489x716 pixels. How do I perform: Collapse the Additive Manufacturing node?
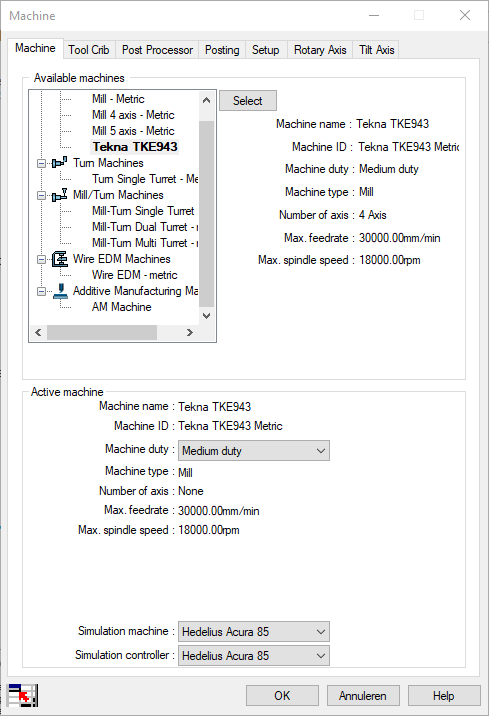pyautogui.click(x=42, y=291)
